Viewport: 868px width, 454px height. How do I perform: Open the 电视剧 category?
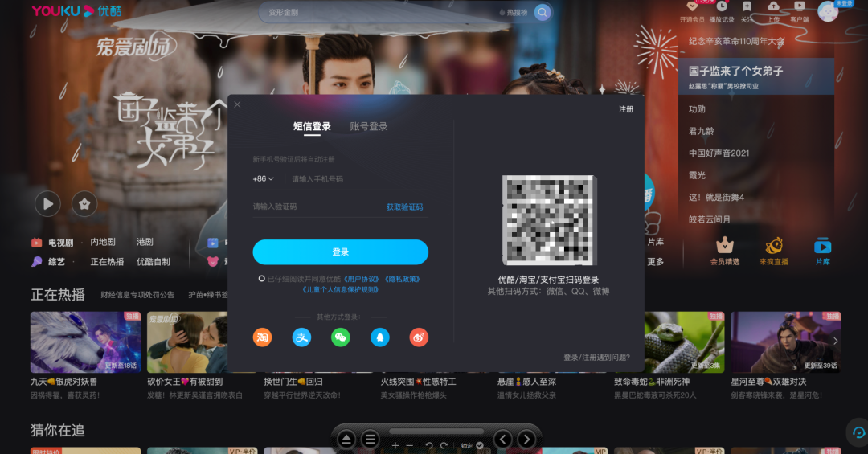(x=60, y=243)
